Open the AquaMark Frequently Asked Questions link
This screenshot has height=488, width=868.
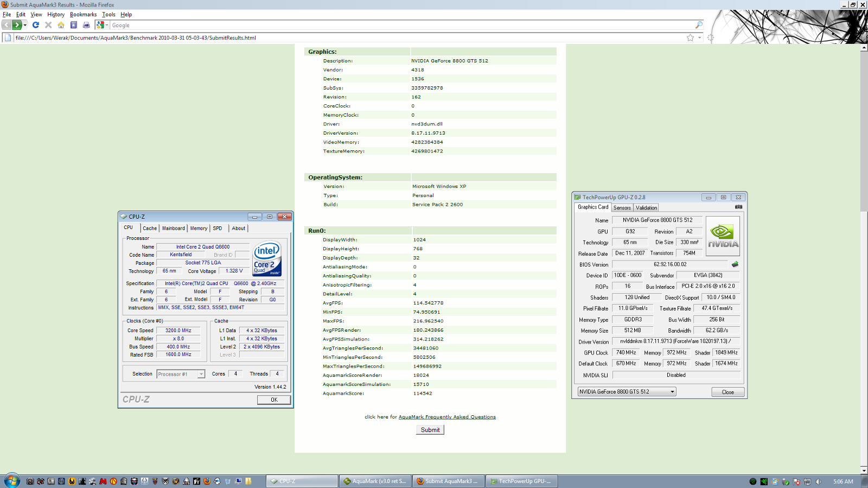click(x=447, y=417)
